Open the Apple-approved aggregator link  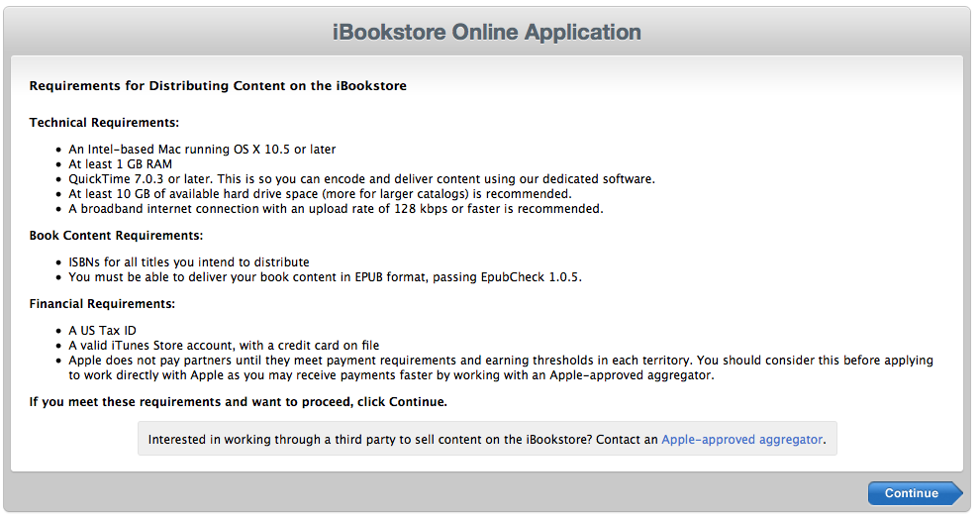(x=741, y=439)
